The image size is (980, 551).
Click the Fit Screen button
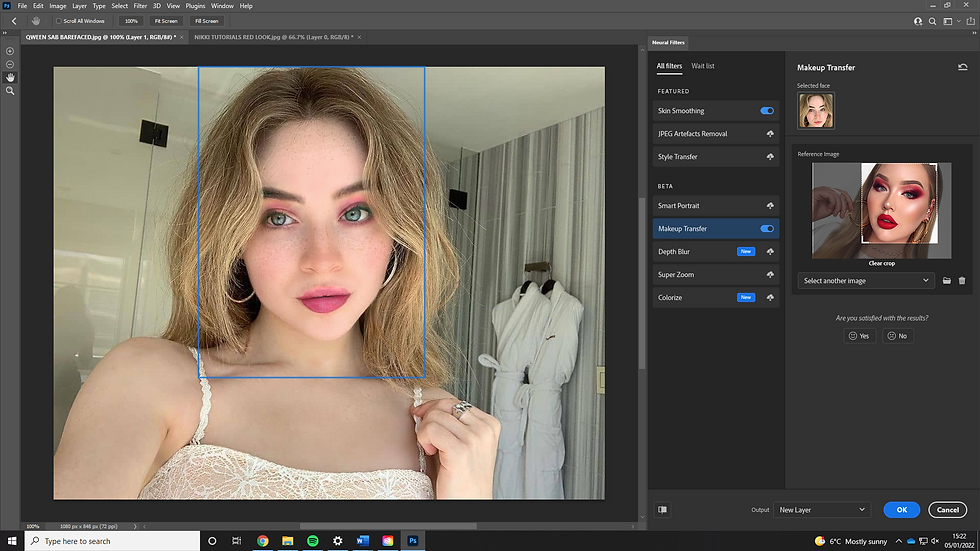click(x=165, y=21)
